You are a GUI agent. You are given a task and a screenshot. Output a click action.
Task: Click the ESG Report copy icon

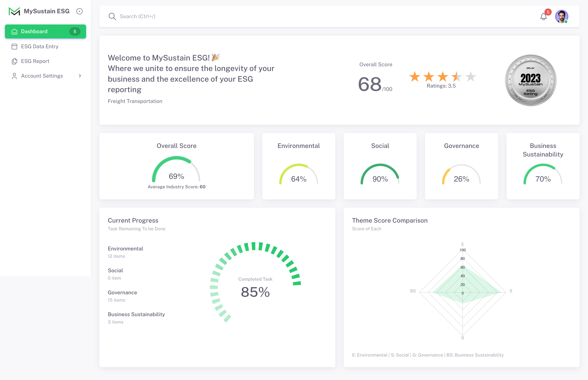coord(14,61)
